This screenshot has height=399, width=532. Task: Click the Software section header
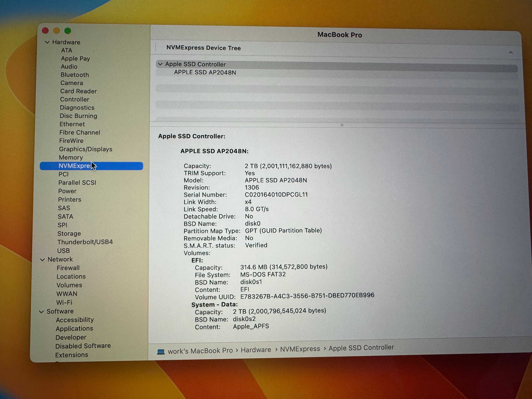(x=60, y=312)
